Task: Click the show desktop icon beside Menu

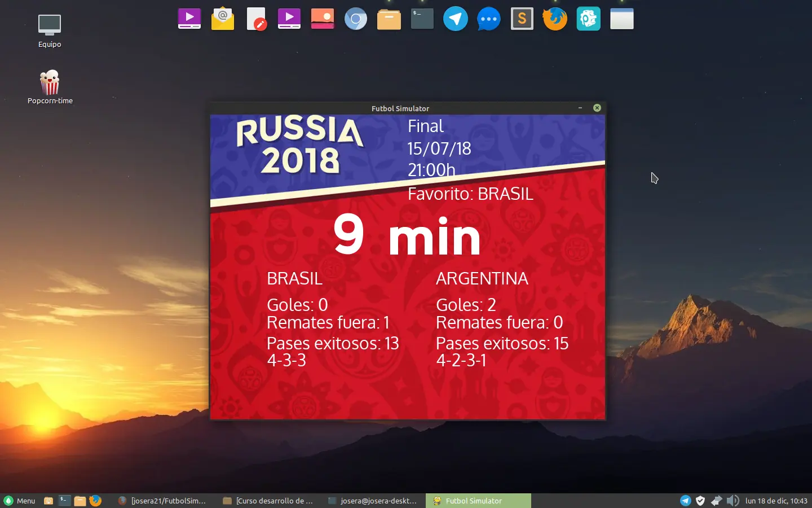Action: pyautogui.click(x=48, y=501)
